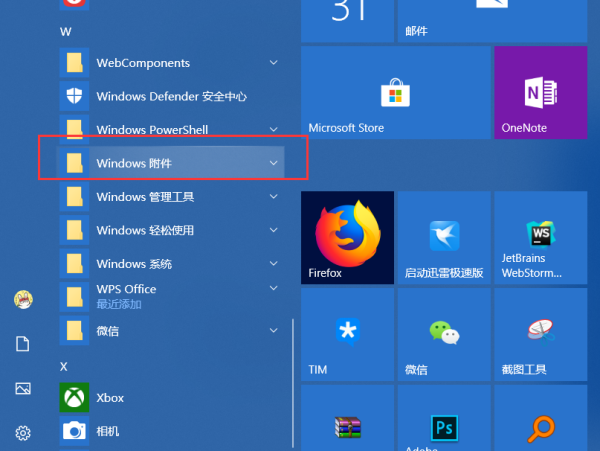The width and height of the screenshot is (600, 451).
Task: Open the Microsoft Store tile
Action: pos(396,93)
